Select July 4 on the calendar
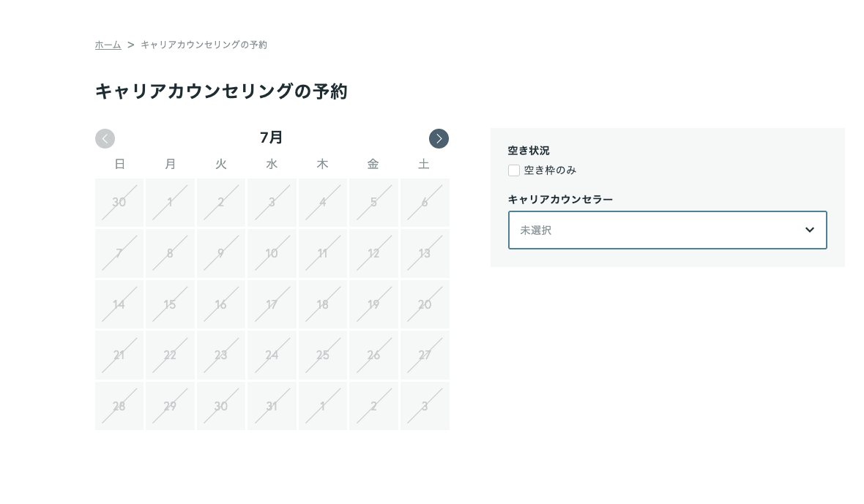The image size is (864, 504). tap(322, 203)
